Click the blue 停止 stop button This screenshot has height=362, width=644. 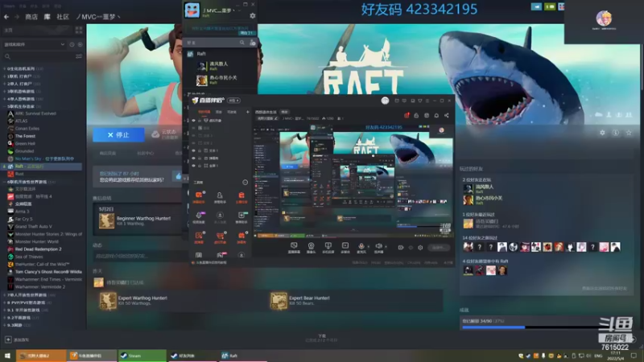(x=118, y=134)
